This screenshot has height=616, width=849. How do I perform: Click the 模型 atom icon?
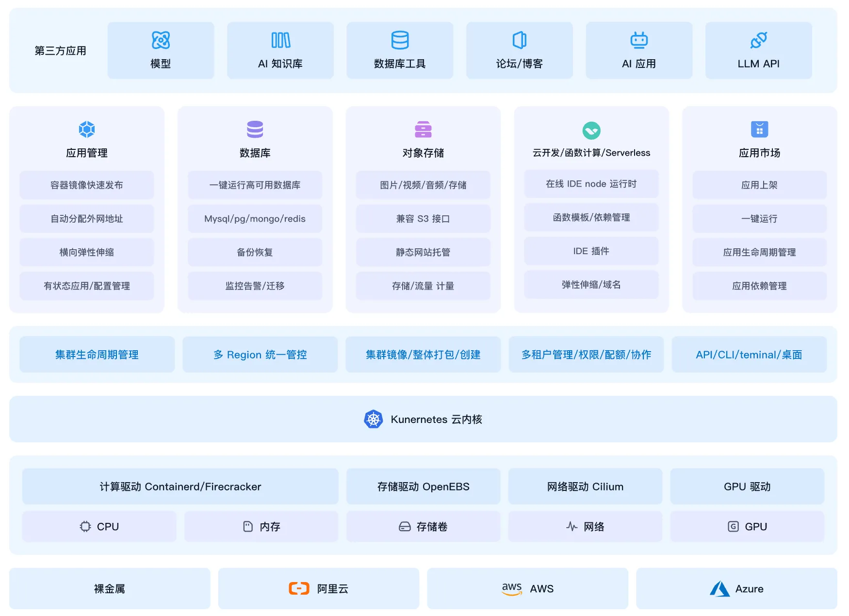point(161,40)
